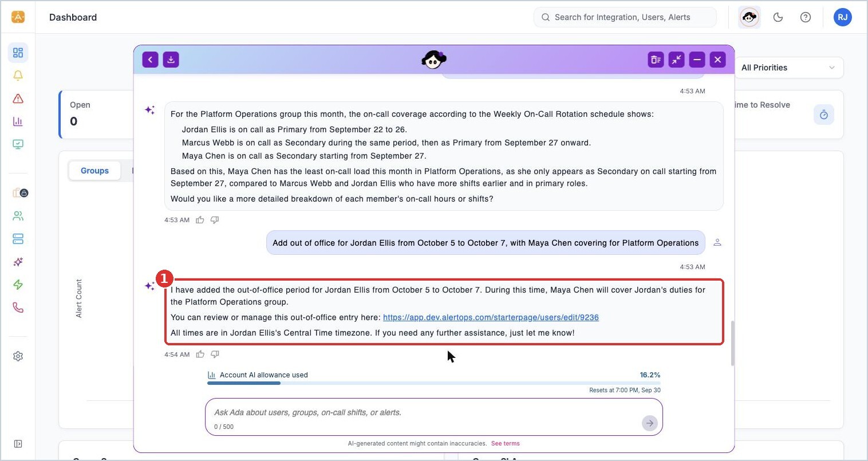Screen dimensions: 868x461
Task: Open the users icon in sidebar
Action: [18, 216]
